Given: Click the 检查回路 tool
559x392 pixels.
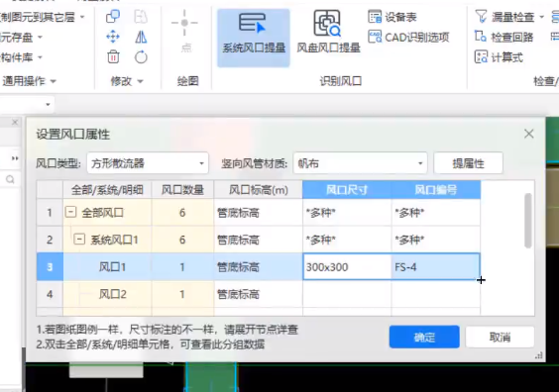Looking at the screenshot, I should coord(504,37).
